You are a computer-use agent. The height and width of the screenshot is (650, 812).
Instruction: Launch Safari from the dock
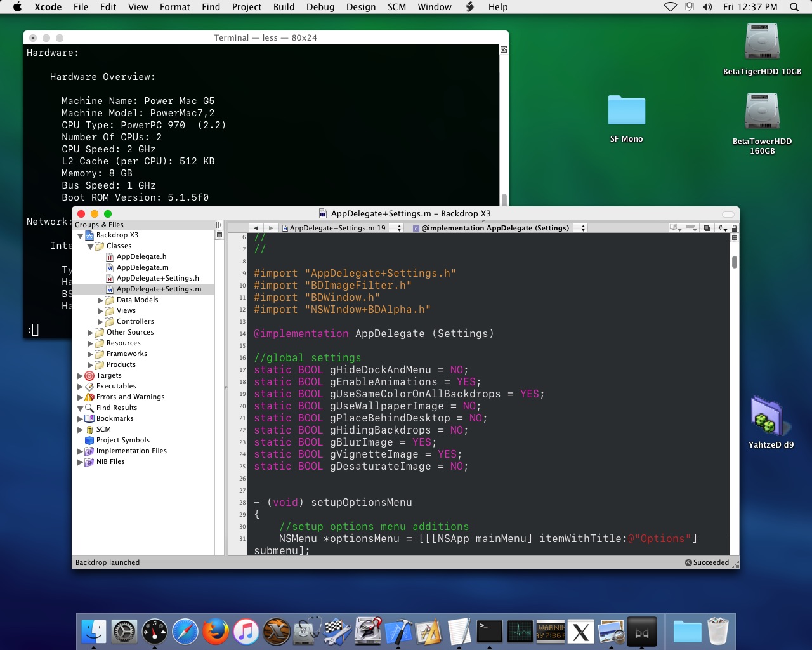coord(185,632)
